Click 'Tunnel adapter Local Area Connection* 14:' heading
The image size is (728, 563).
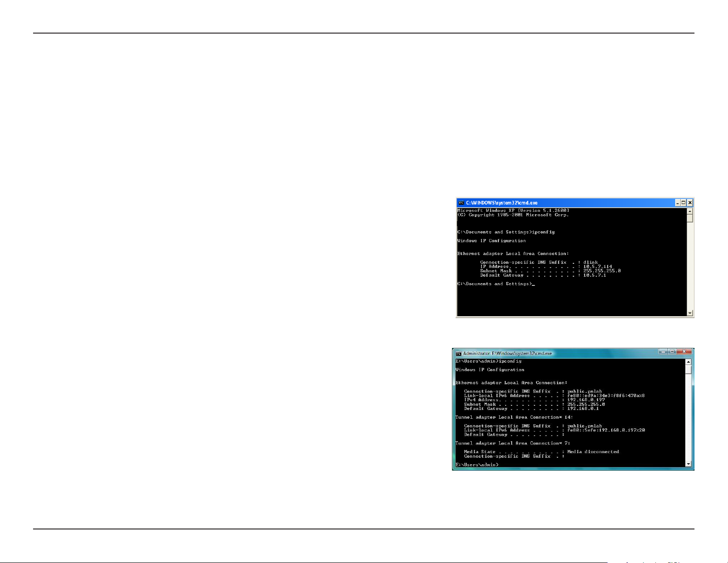[x=514, y=417]
